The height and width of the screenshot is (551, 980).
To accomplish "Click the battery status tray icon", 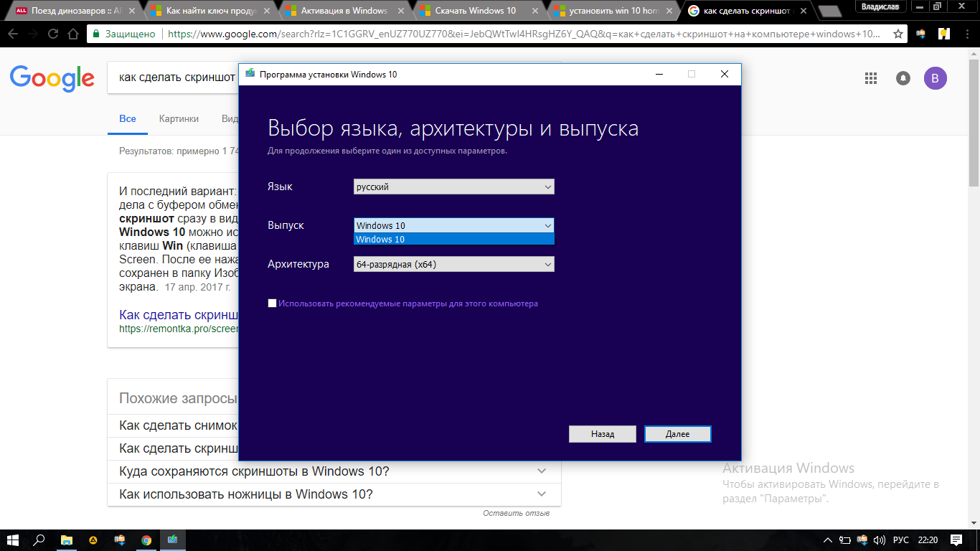I will pyautogui.click(x=846, y=540).
